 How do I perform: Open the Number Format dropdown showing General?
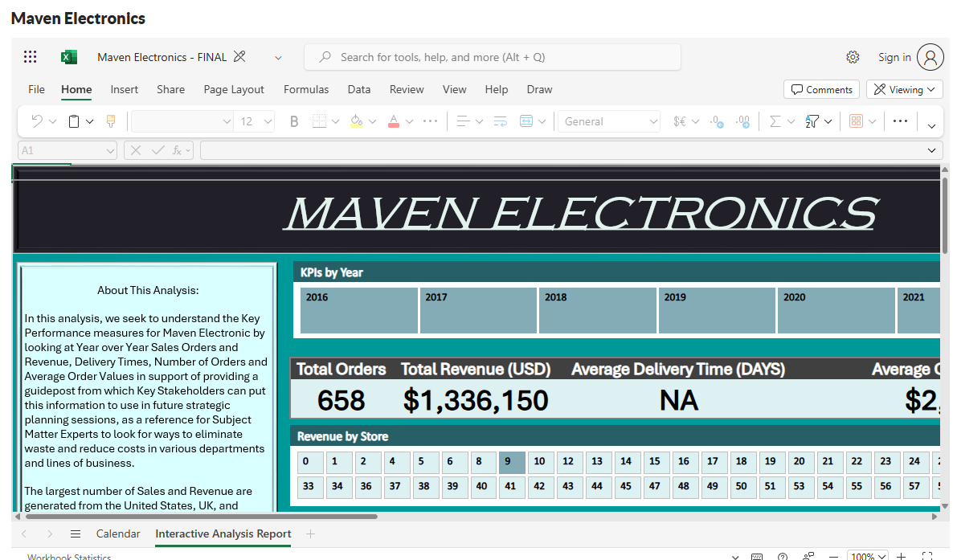point(608,121)
